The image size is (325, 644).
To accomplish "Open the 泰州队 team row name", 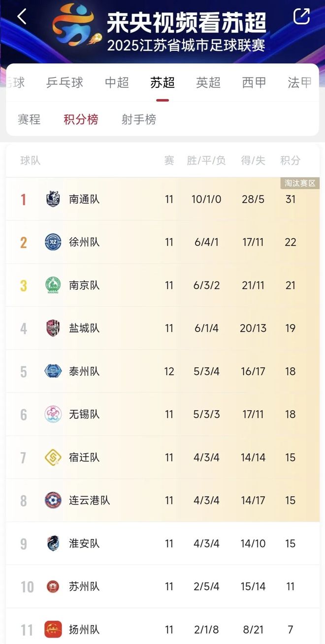I will coord(84,371).
